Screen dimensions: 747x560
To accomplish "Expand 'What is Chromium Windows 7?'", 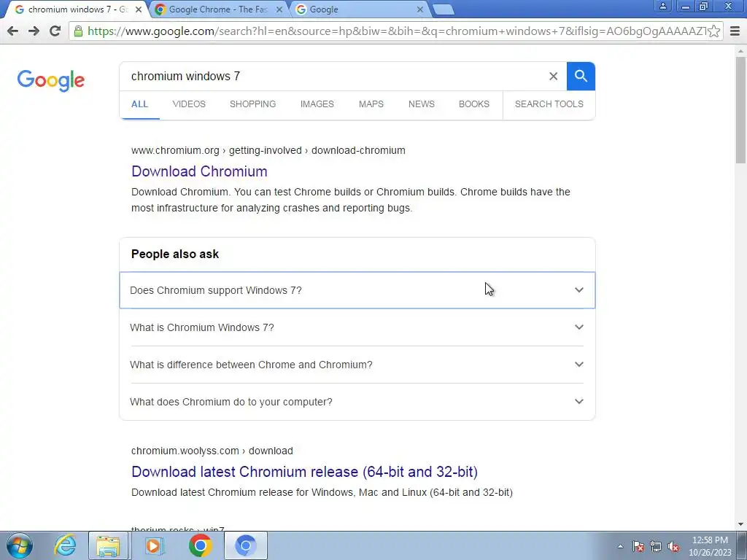I will tap(357, 327).
